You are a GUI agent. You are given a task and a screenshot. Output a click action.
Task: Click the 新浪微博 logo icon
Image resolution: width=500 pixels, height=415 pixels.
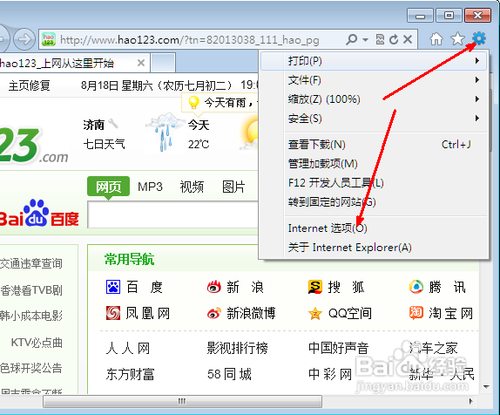[x=214, y=313]
